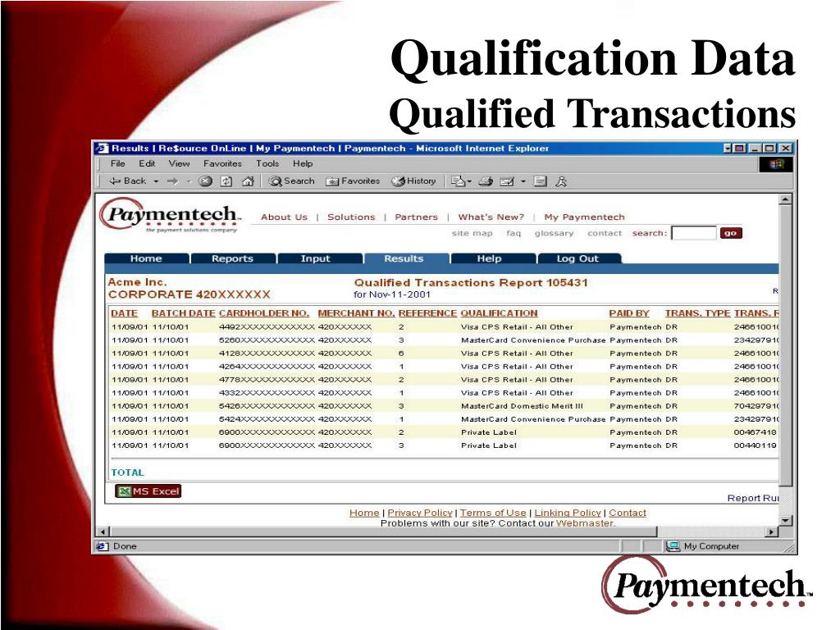Viewport: 840px width, 630px height.
Task: Click the Windows logo throbber icon
Action: [x=777, y=164]
